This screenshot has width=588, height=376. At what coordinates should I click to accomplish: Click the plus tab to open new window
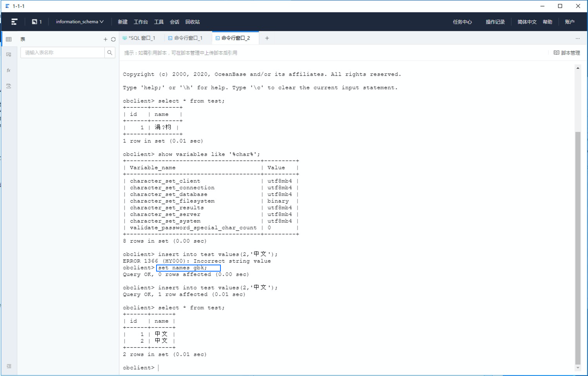coord(267,38)
